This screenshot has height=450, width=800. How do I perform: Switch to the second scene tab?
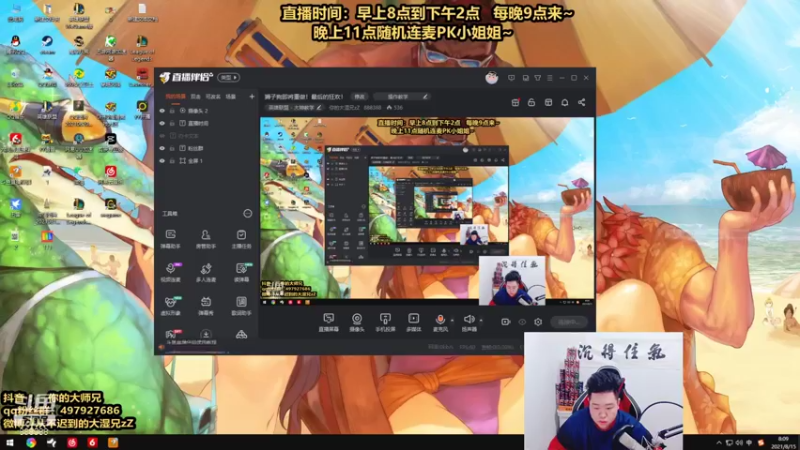click(195, 96)
